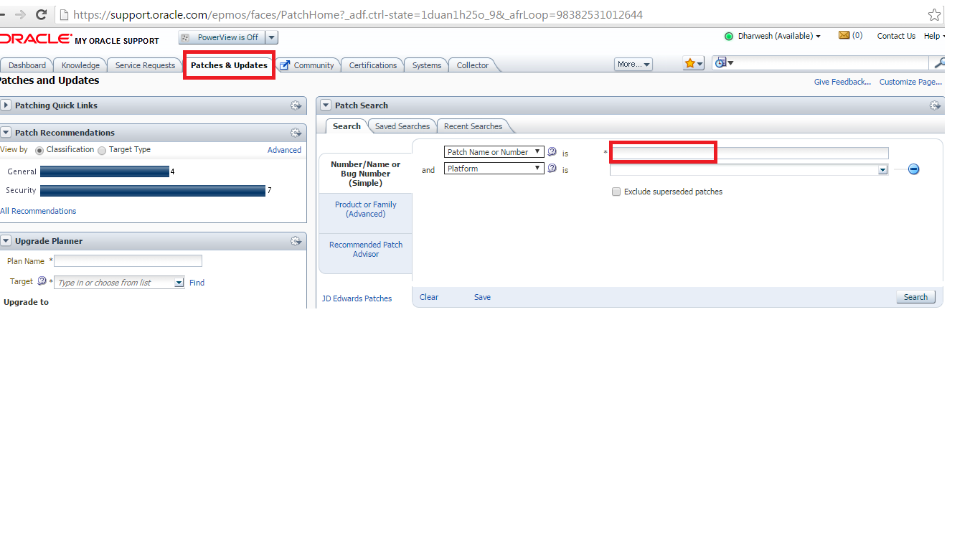This screenshot has height=551, width=980.
Task: Select the Target Type radio button
Action: 103,149
